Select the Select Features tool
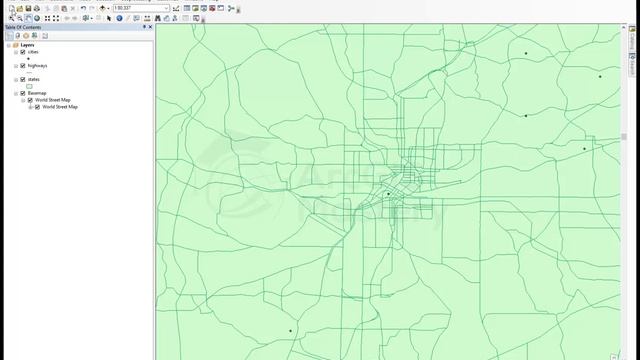 pyautogui.click(x=85, y=18)
